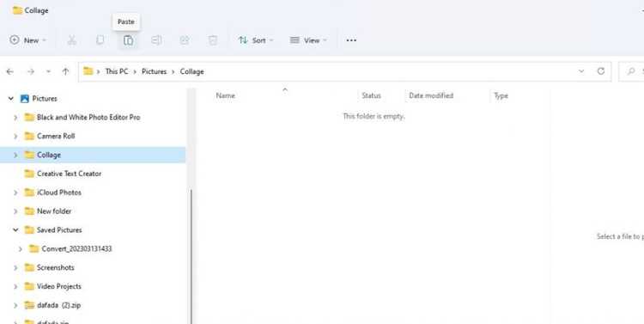Collapse the Saved Pictures folder node
Image resolution: width=644 pixels, height=324 pixels.
[15, 230]
